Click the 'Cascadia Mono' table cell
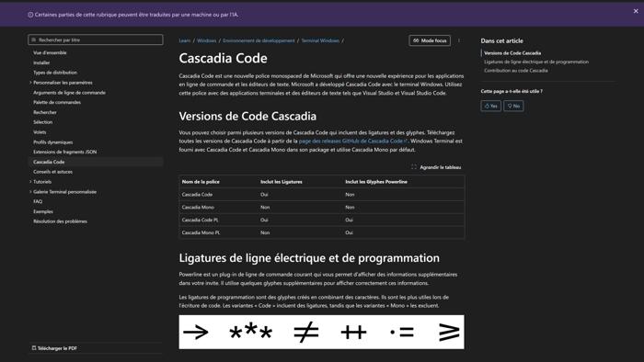The height and width of the screenshot is (362, 644). tap(198, 207)
